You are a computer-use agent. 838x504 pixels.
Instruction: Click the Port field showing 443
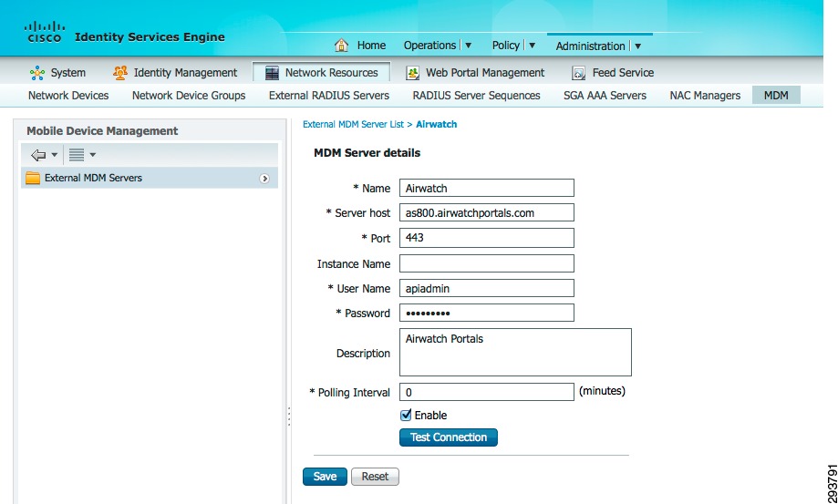coord(487,238)
